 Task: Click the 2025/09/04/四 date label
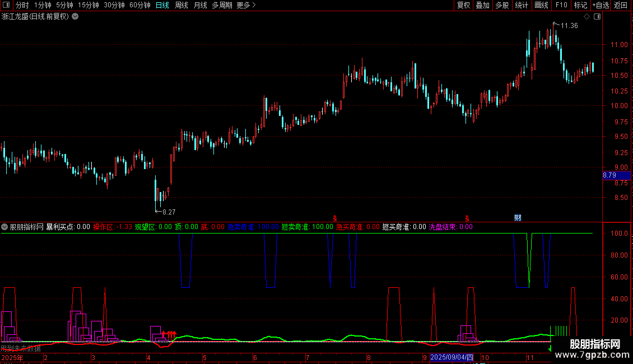tap(452, 357)
